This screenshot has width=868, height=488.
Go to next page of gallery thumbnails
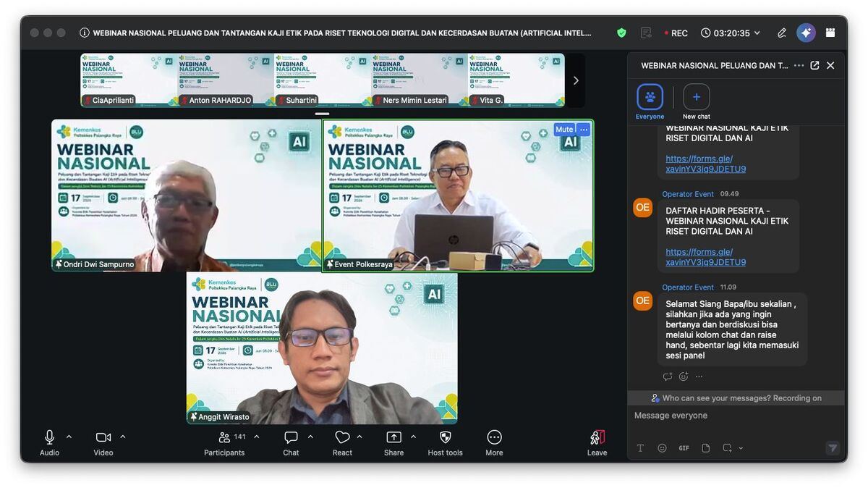576,80
